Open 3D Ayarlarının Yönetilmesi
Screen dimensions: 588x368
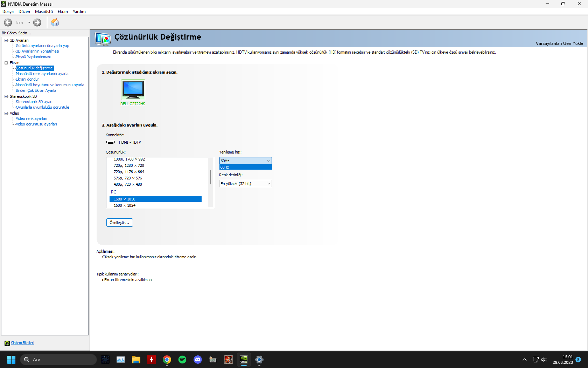(37, 51)
